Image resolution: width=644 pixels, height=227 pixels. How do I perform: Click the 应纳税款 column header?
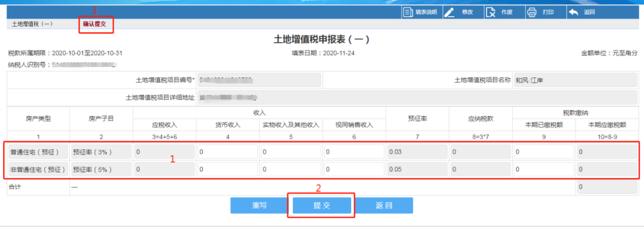pos(481,119)
